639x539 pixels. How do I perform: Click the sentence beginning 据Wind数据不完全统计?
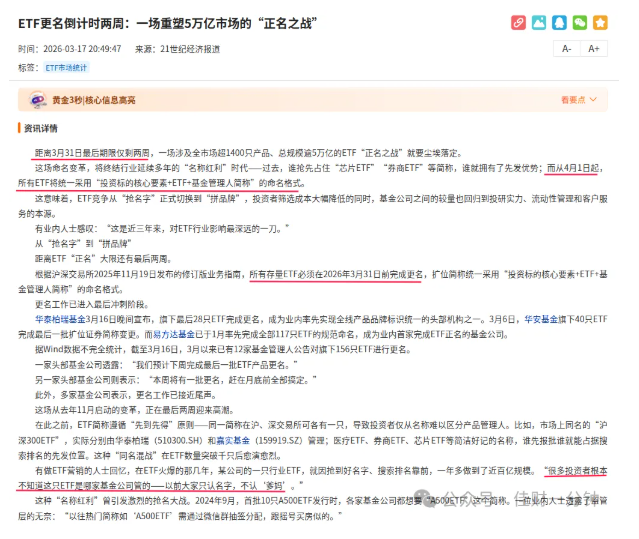click(x=223, y=350)
